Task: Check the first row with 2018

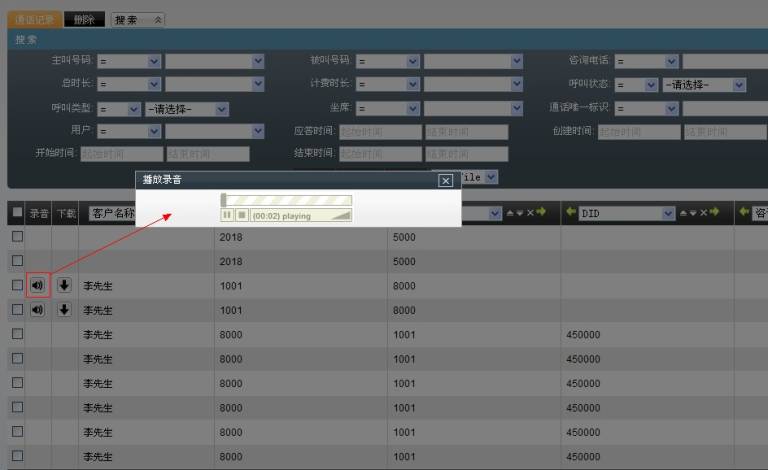Action: 17,236
